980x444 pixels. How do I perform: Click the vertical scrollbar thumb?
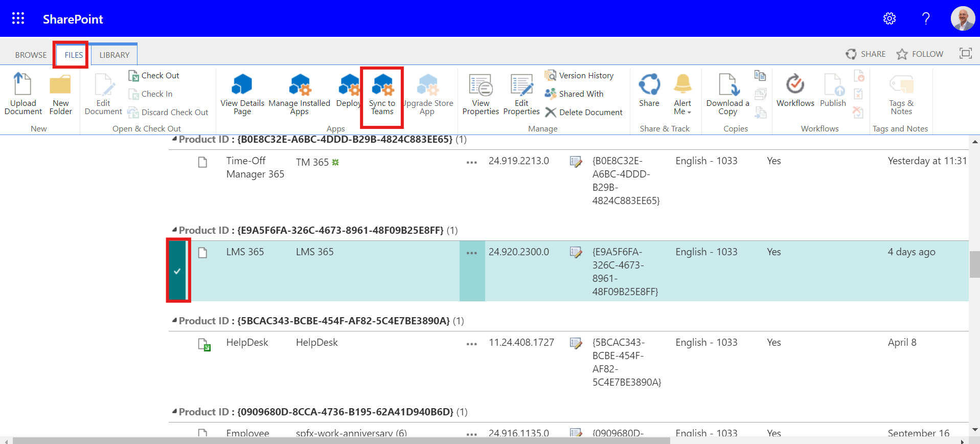974,264
